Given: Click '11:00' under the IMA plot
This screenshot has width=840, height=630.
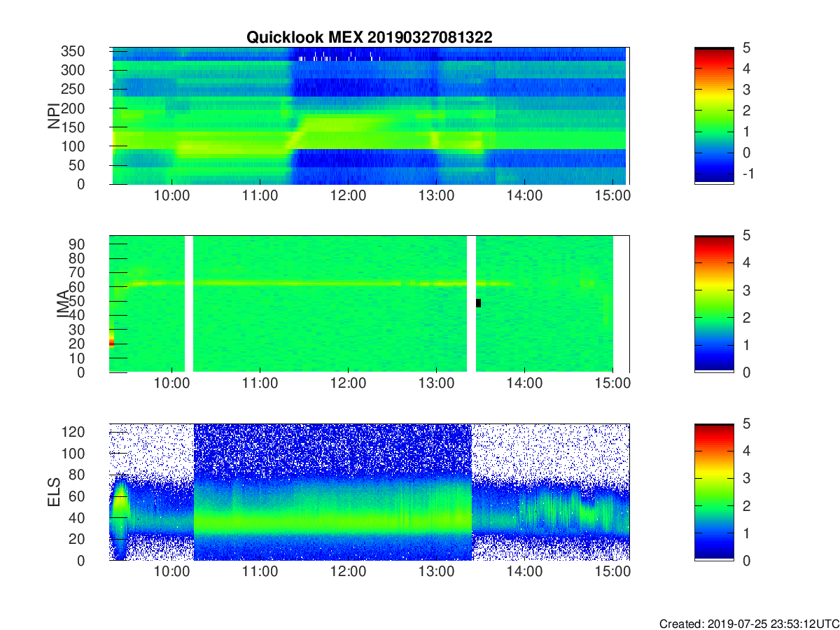Looking at the screenshot, I should coord(260,385).
